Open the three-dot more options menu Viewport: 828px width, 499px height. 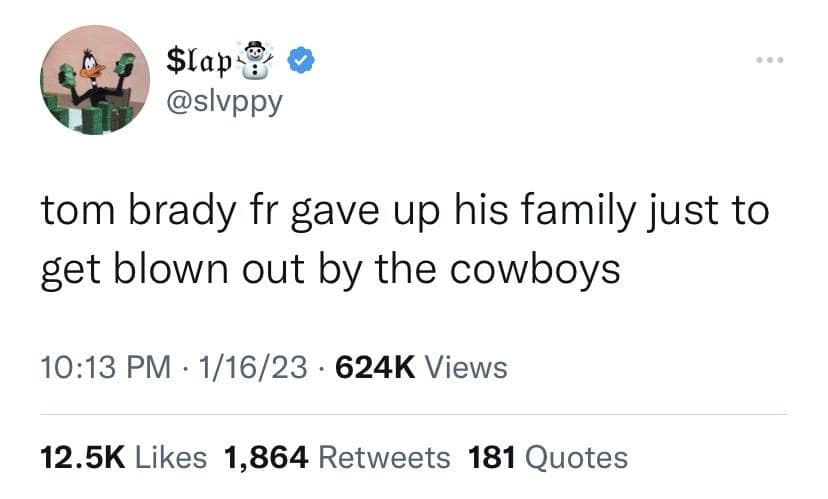(769, 61)
